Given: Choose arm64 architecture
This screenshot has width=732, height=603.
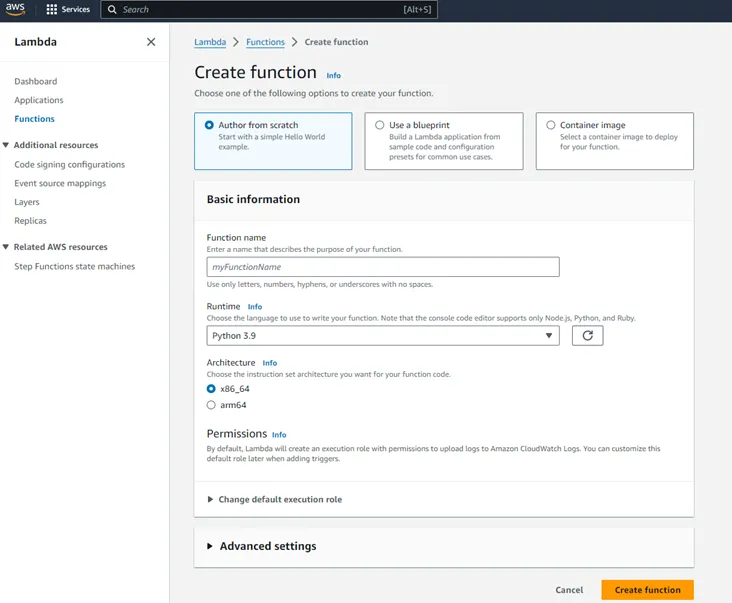Looking at the screenshot, I should point(211,405).
